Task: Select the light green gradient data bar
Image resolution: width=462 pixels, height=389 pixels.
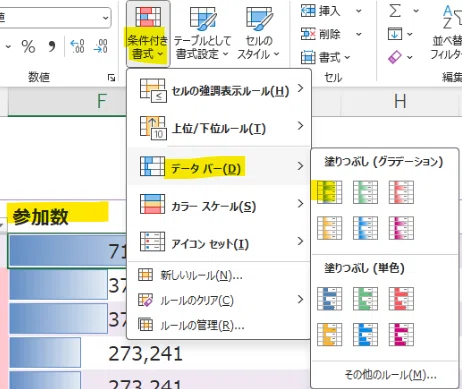Action: (x=365, y=192)
